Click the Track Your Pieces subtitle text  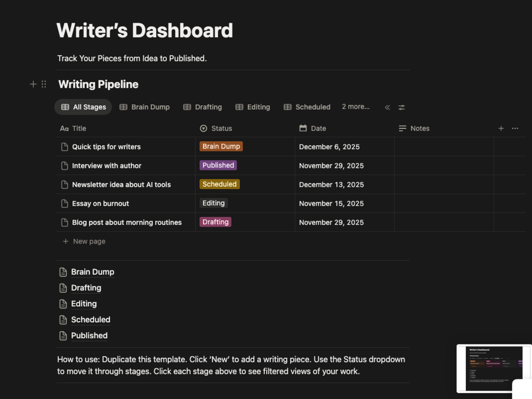click(x=132, y=58)
